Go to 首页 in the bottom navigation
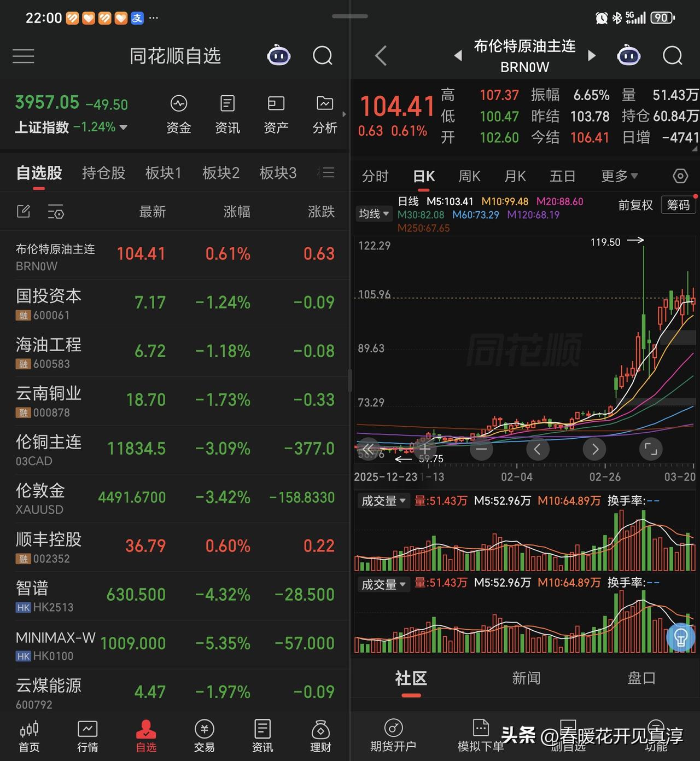This screenshot has height=761, width=700. pos(29,736)
